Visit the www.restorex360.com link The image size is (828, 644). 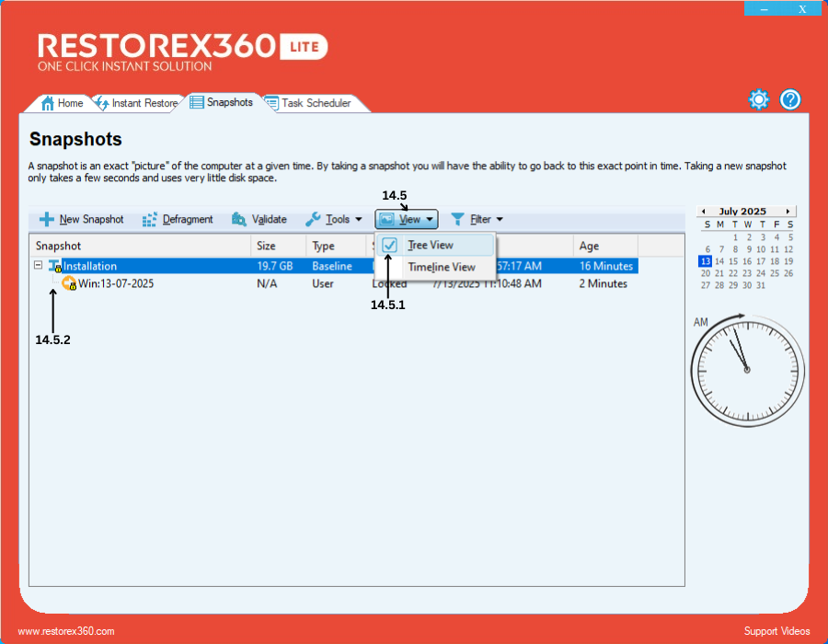click(x=66, y=631)
